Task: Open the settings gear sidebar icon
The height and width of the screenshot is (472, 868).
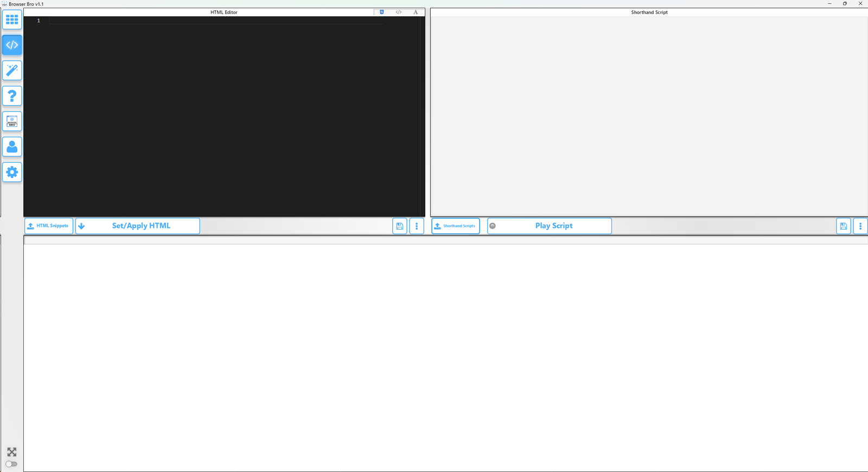Action: tap(12, 173)
